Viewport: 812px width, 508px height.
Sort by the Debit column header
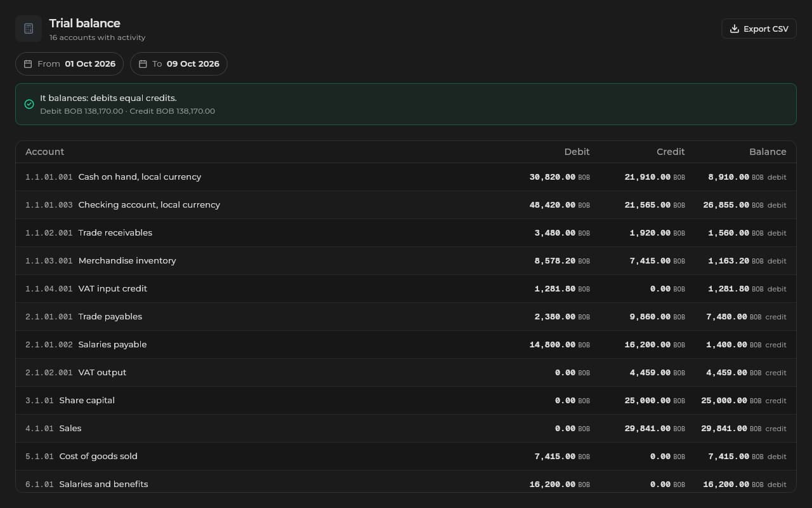pyautogui.click(x=577, y=152)
